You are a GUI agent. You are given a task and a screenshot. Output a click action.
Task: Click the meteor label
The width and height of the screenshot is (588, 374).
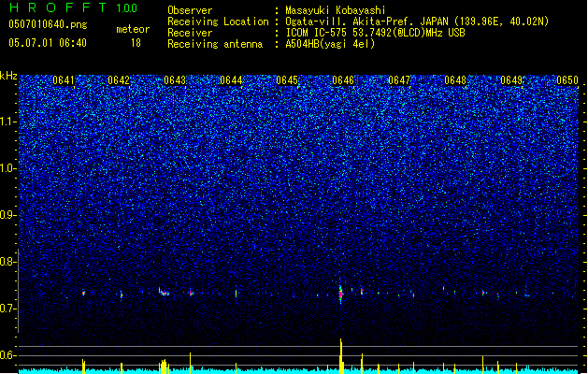pyautogui.click(x=133, y=29)
